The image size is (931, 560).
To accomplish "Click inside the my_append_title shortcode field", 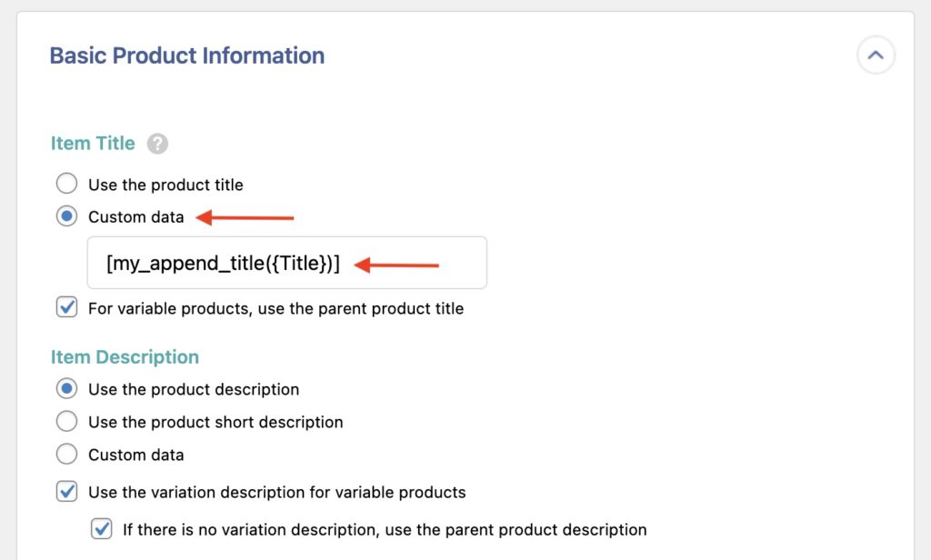I will pos(286,262).
